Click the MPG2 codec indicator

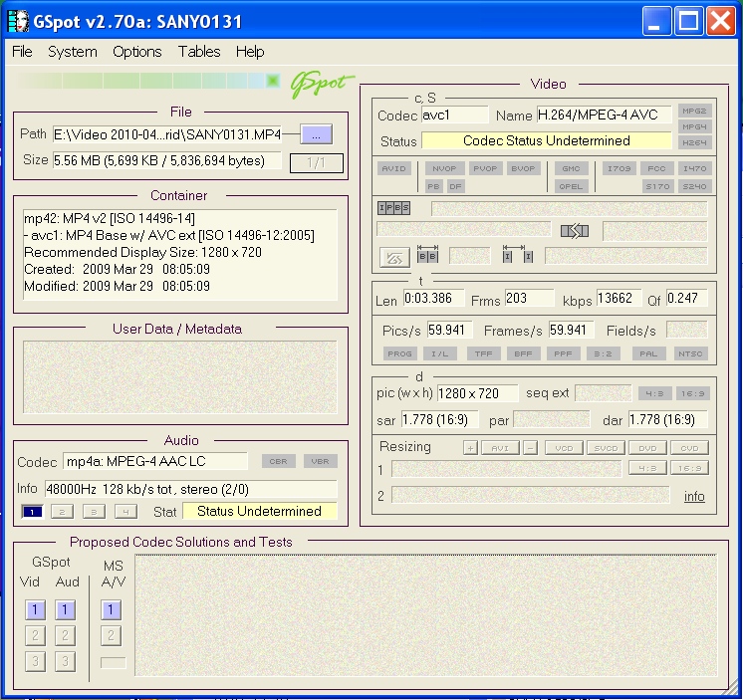pos(694,111)
